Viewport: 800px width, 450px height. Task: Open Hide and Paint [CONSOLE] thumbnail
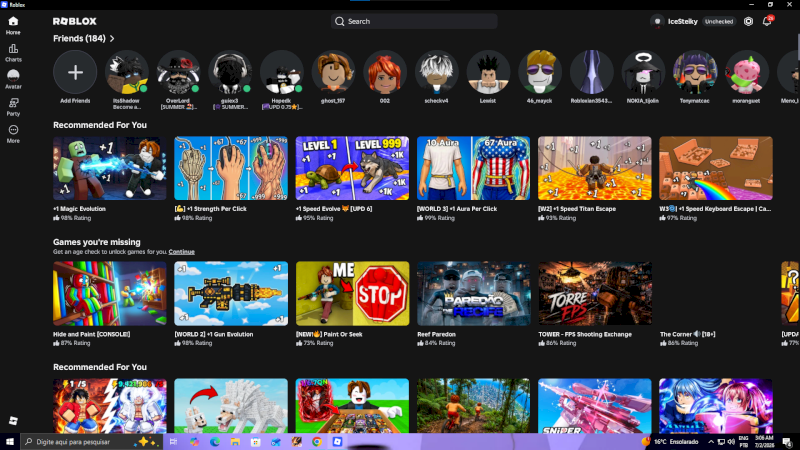click(x=110, y=293)
